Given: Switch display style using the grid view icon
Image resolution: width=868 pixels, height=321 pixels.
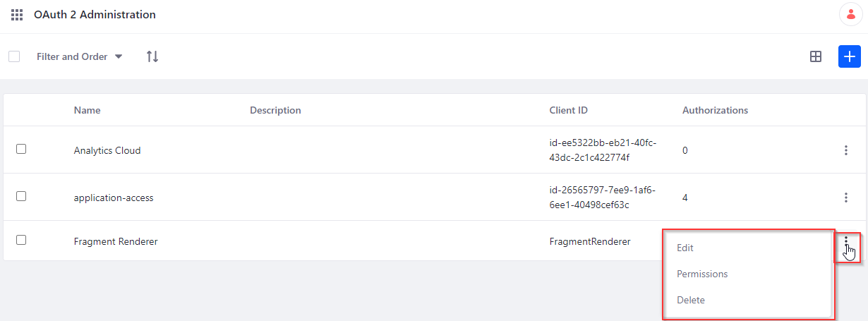Looking at the screenshot, I should [815, 56].
